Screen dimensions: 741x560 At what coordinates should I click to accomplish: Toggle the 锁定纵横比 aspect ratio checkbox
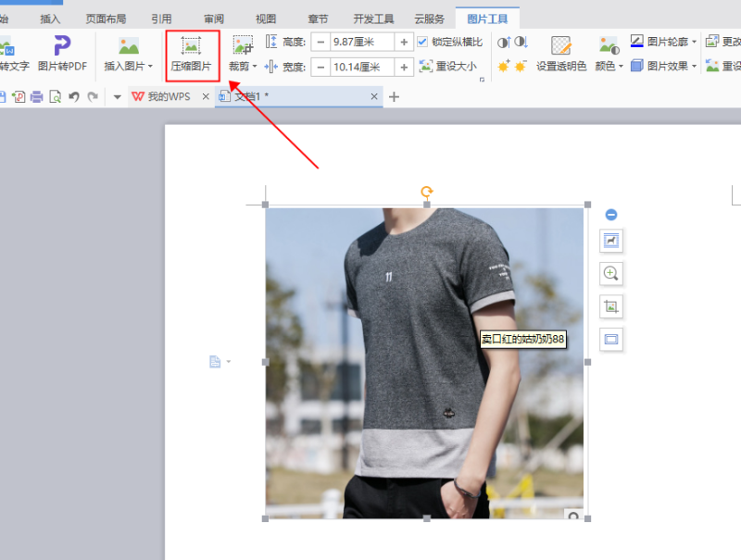pos(421,41)
